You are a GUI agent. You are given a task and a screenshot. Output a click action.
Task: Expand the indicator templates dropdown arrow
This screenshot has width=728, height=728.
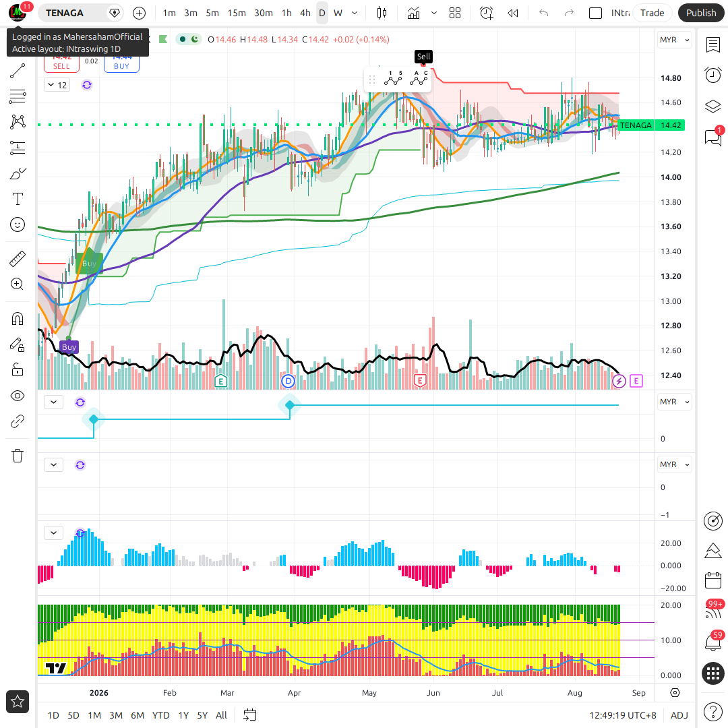pos(434,13)
